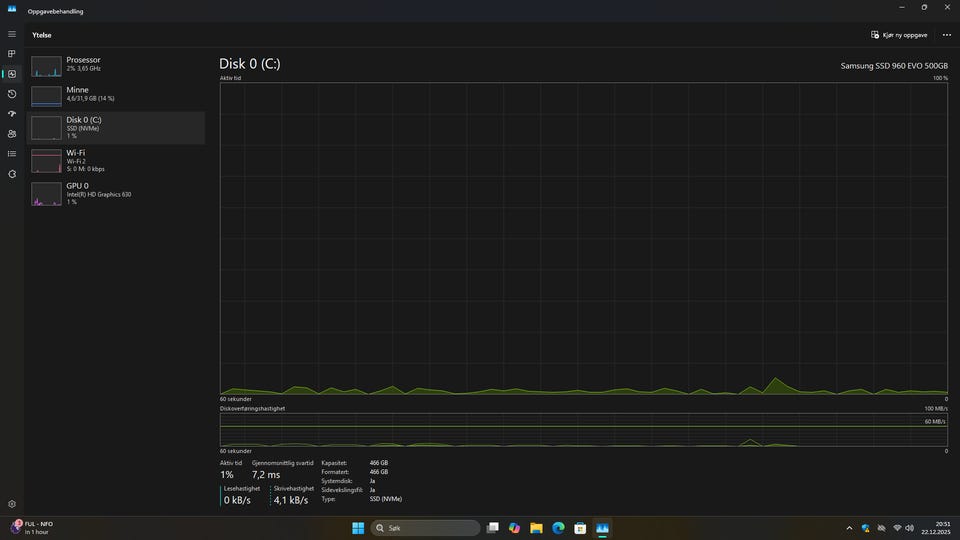This screenshot has height=540, width=960.
Task: Open the Details list icon in sidebar
Action: (12, 154)
